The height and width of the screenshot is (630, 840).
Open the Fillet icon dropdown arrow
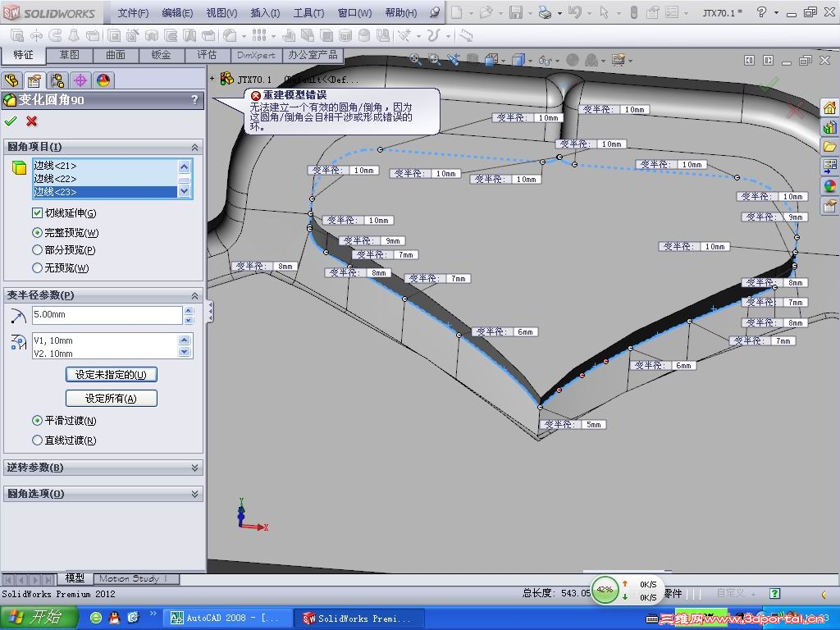click(244, 36)
